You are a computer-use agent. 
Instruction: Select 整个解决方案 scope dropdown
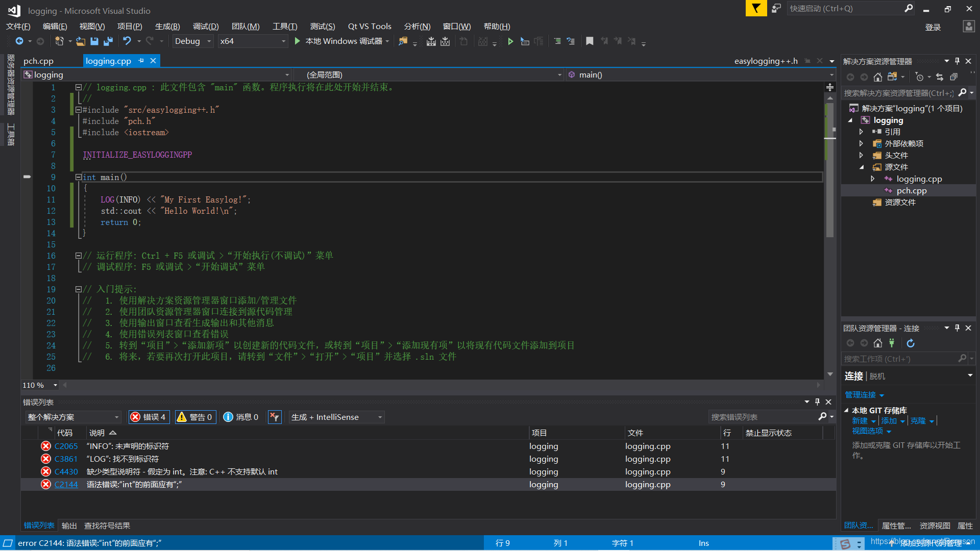[72, 416]
